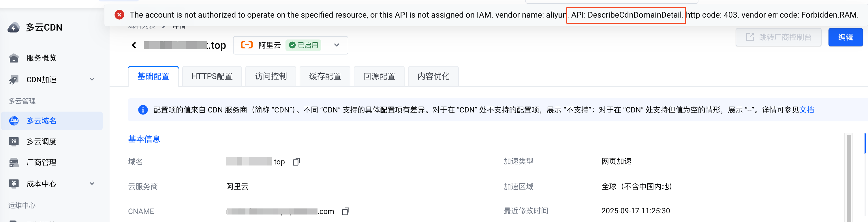Click the CDN加速 rocket icon
This screenshot has width=868, height=222.
pyautogui.click(x=14, y=80)
